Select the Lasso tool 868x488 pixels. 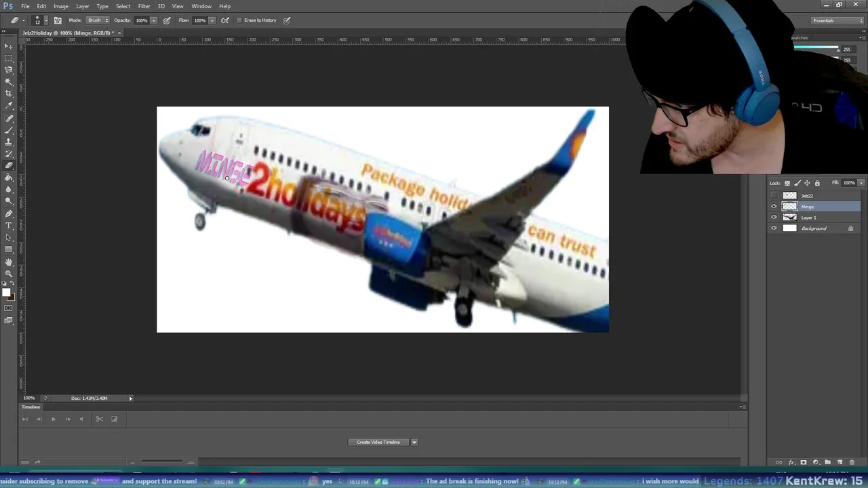tap(9, 70)
